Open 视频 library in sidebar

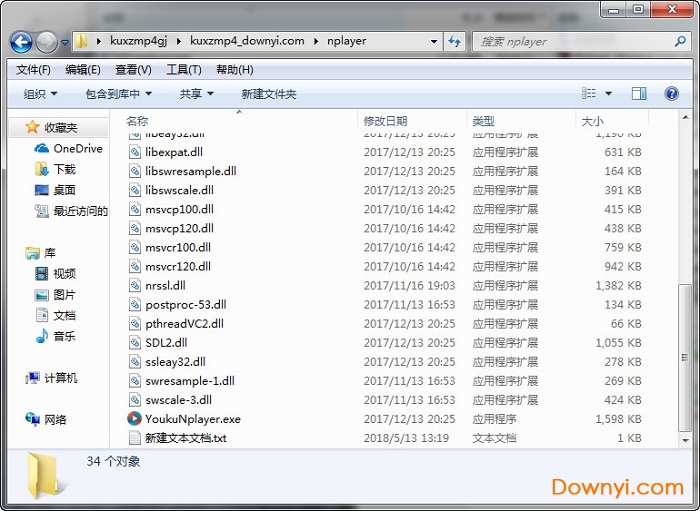[x=65, y=274]
